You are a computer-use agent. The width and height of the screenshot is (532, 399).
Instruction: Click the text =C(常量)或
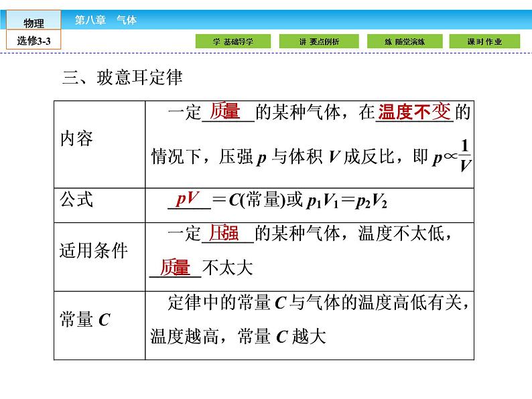(x=257, y=199)
